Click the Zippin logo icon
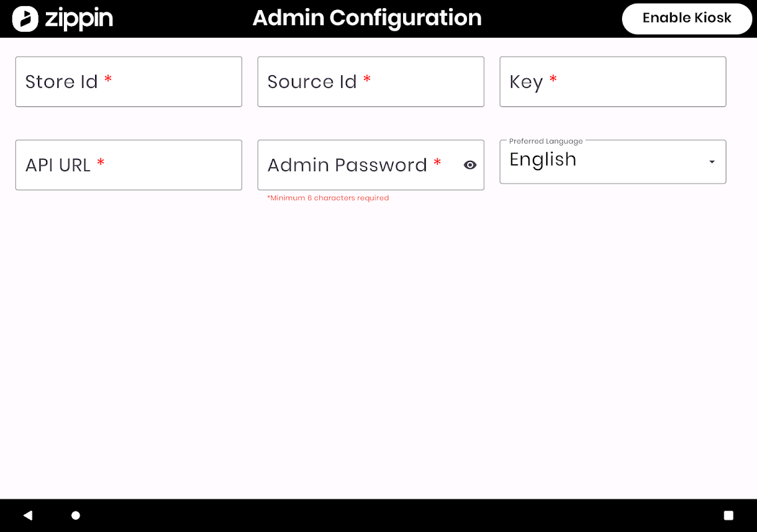This screenshot has height=532, width=757. [x=25, y=19]
